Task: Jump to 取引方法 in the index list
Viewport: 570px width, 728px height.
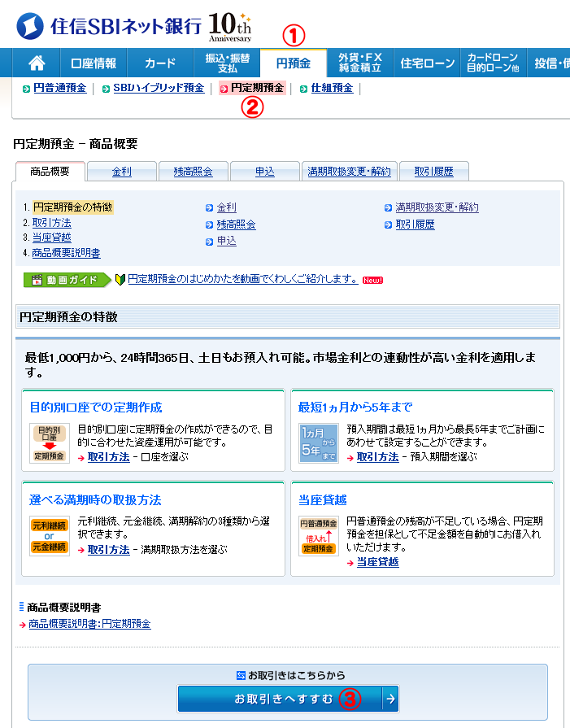Action: pyautogui.click(x=51, y=223)
